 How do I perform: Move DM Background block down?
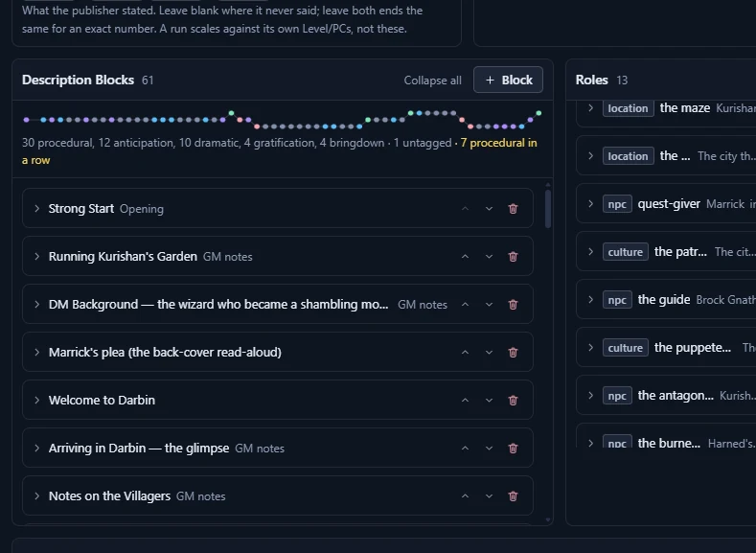coord(489,305)
